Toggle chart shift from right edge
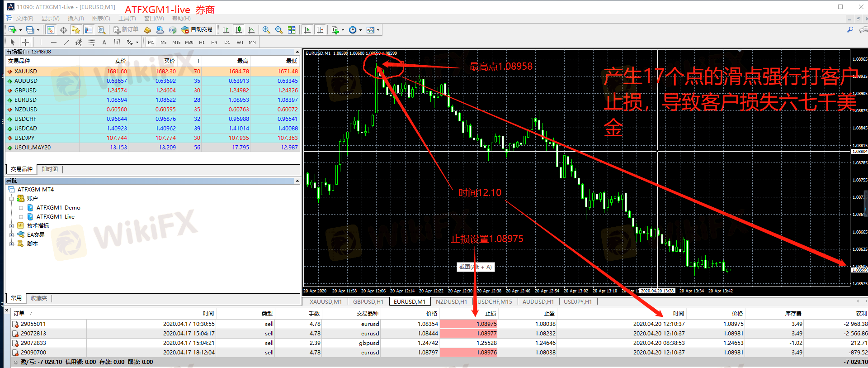The image size is (868, 368). click(x=320, y=30)
